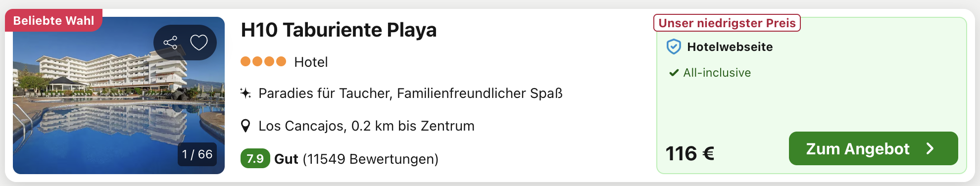Open the hotel pool photo
Screen dimensions: 980x186
click(119, 95)
